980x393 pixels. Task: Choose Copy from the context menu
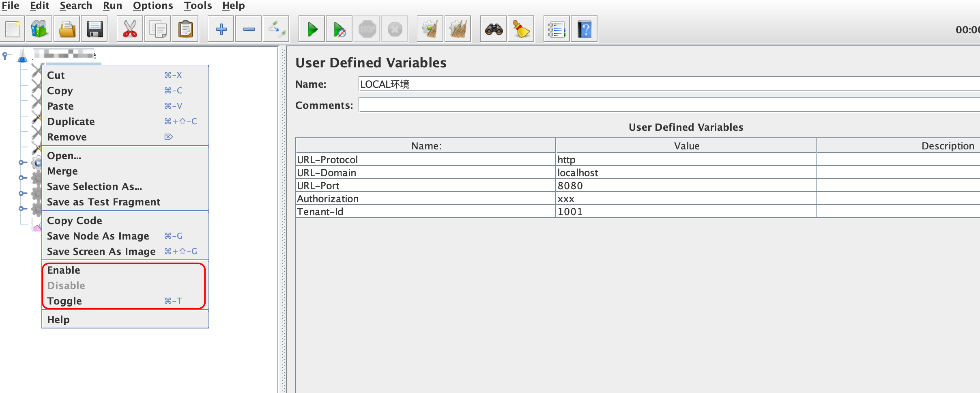(x=125, y=91)
